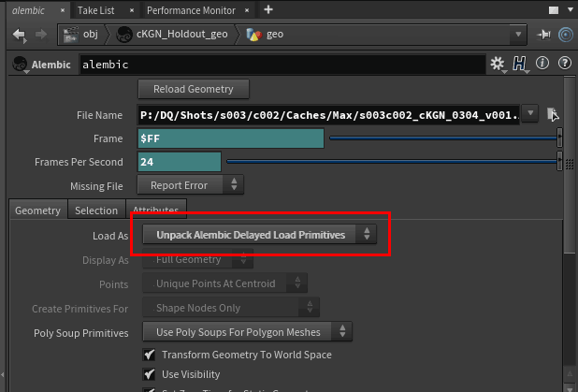Show node info with the i icon
The height and width of the screenshot is (392, 578).
(542, 64)
